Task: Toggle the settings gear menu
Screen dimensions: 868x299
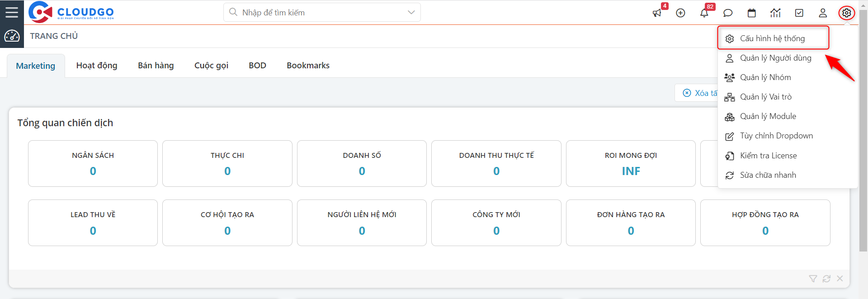Action: click(847, 13)
